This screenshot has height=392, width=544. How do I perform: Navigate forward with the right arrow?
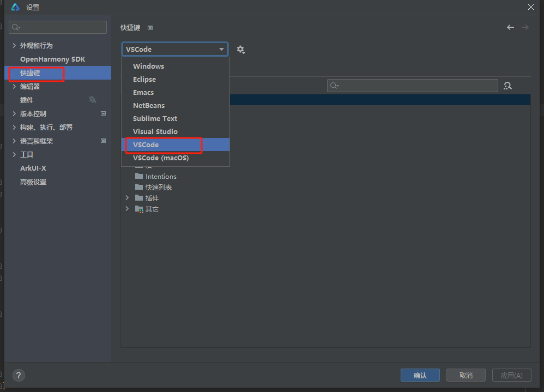(x=525, y=27)
